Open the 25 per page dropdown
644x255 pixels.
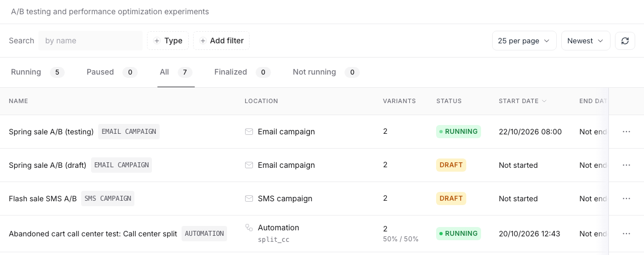pos(524,41)
